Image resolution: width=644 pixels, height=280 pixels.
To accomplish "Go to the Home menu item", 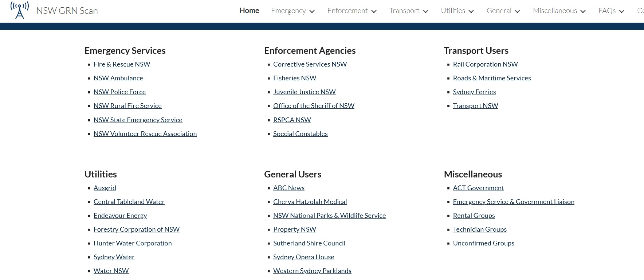I will [x=249, y=11].
